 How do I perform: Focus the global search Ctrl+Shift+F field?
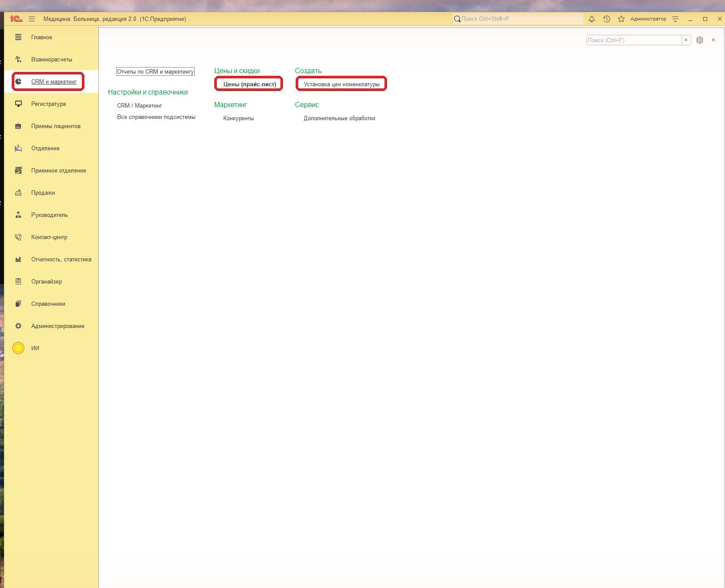pyautogui.click(x=518, y=19)
